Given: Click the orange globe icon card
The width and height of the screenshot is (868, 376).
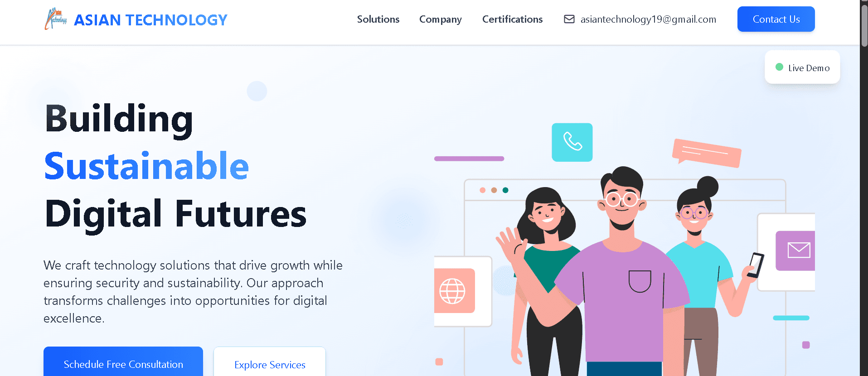Looking at the screenshot, I should pos(454,291).
